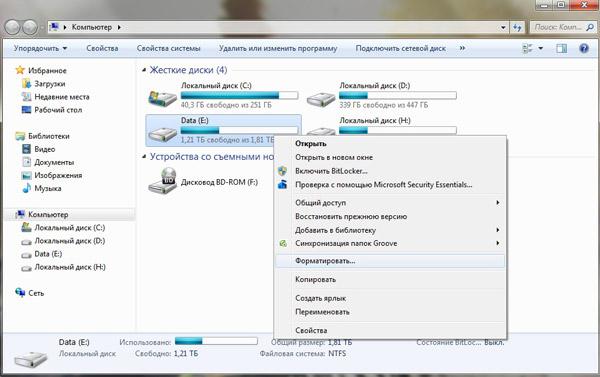
Task: Click the Избранное star icon
Action: 20,70
